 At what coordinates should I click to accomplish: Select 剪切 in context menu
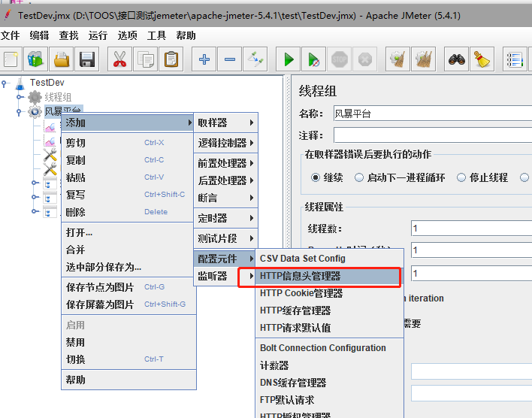pyautogui.click(x=128, y=143)
